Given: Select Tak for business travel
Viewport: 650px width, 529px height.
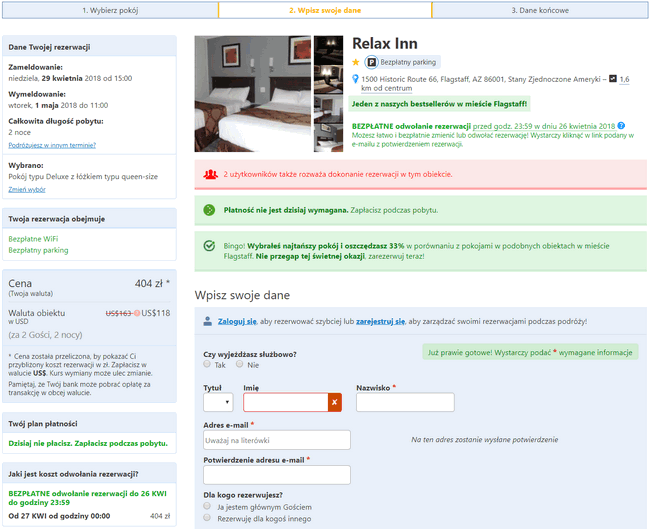Looking at the screenshot, I should coord(207,364).
